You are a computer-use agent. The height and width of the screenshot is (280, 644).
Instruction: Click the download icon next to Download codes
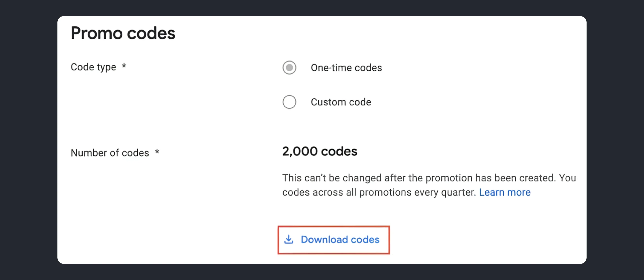(x=288, y=239)
